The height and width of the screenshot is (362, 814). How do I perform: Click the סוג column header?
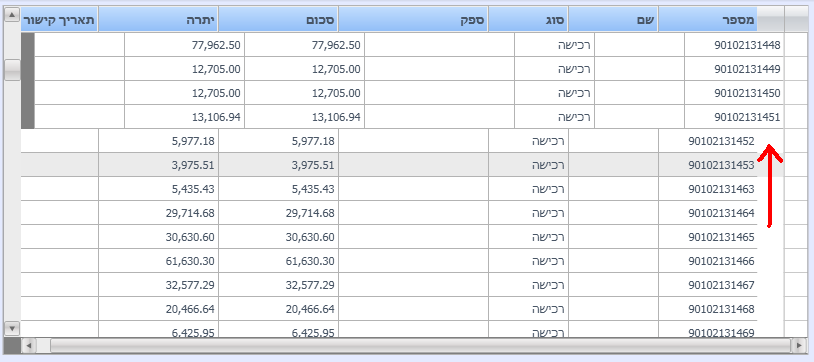coord(528,20)
